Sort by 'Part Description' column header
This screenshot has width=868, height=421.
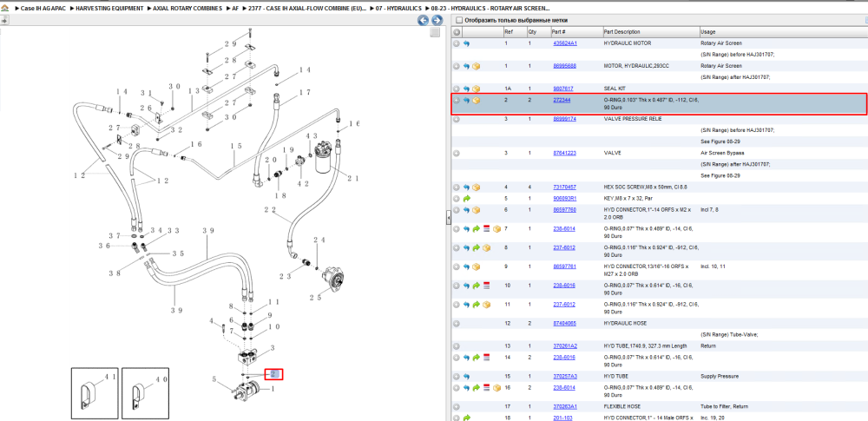tap(621, 32)
